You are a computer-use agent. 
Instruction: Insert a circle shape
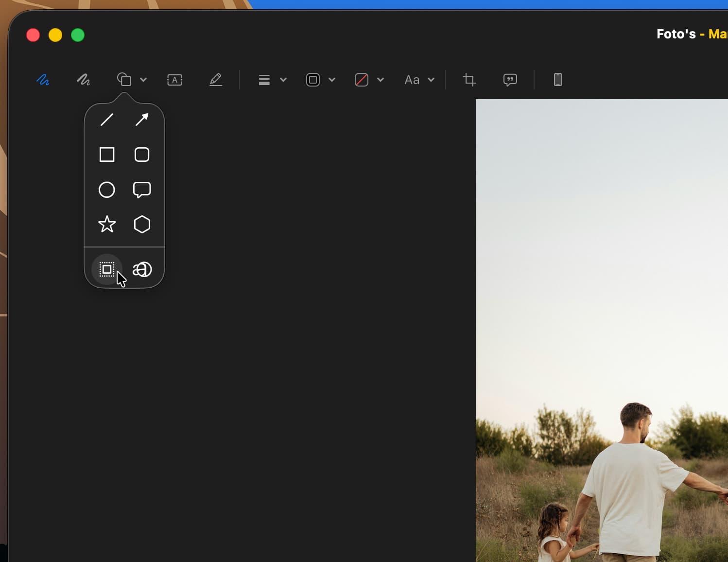click(107, 190)
